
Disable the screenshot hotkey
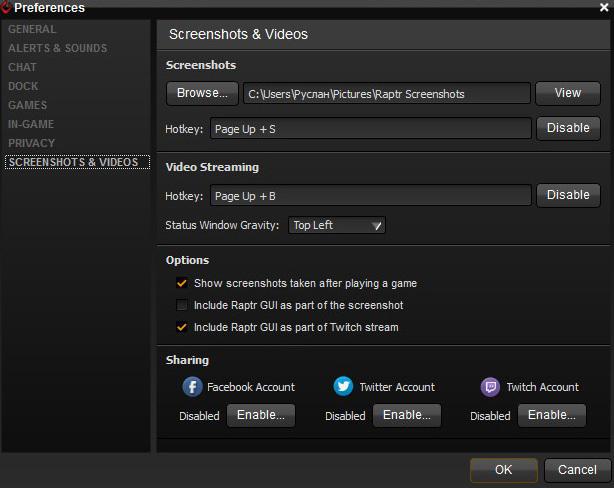[x=568, y=128]
